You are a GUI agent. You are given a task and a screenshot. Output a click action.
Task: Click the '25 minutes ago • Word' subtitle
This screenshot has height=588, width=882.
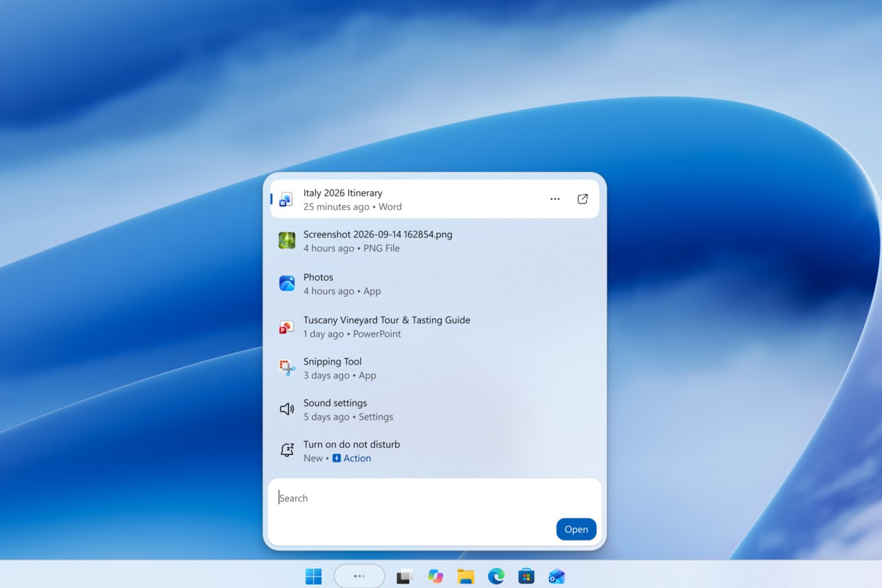pyautogui.click(x=353, y=207)
